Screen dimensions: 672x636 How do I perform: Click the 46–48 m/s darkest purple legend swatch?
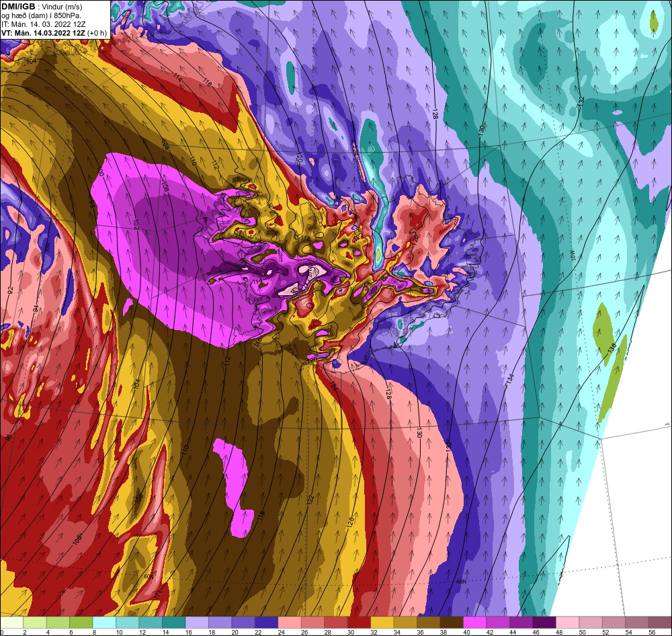coord(544,623)
